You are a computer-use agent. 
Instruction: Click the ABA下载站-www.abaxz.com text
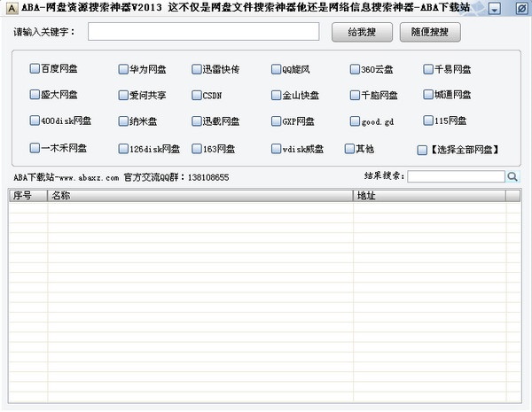coord(66,177)
